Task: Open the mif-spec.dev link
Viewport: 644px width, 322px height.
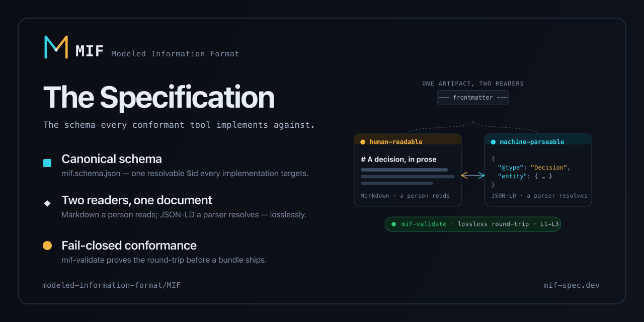Action: click(572, 285)
